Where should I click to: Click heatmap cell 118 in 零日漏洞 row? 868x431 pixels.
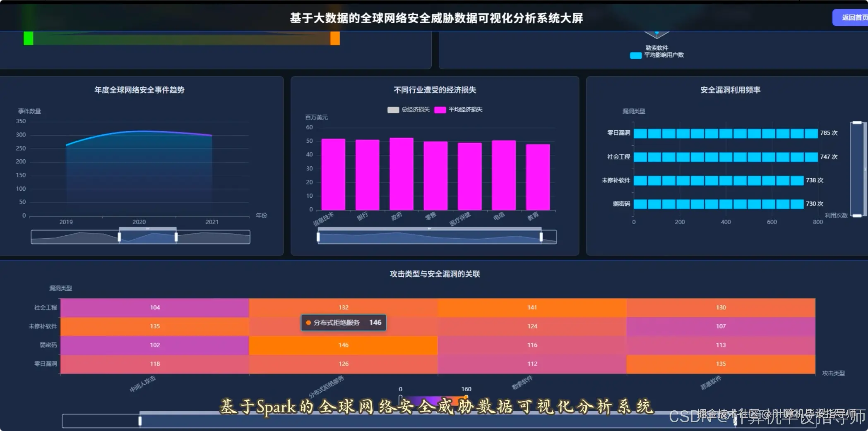tap(155, 364)
